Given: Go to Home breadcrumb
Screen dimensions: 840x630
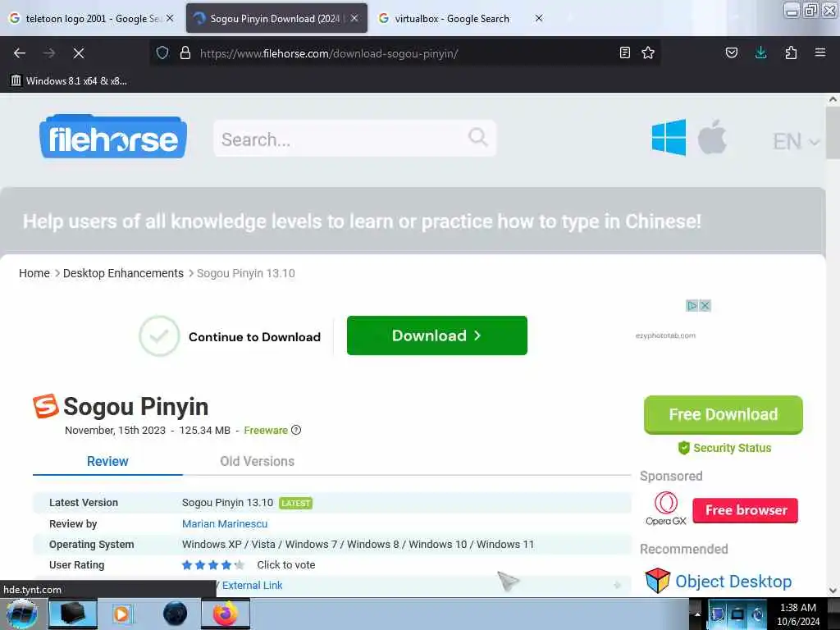Looking at the screenshot, I should click(x=34, y=273).
